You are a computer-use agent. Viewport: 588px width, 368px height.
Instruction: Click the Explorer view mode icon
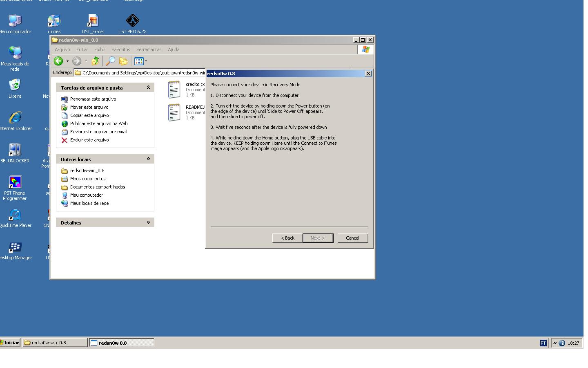coord(139,61)
